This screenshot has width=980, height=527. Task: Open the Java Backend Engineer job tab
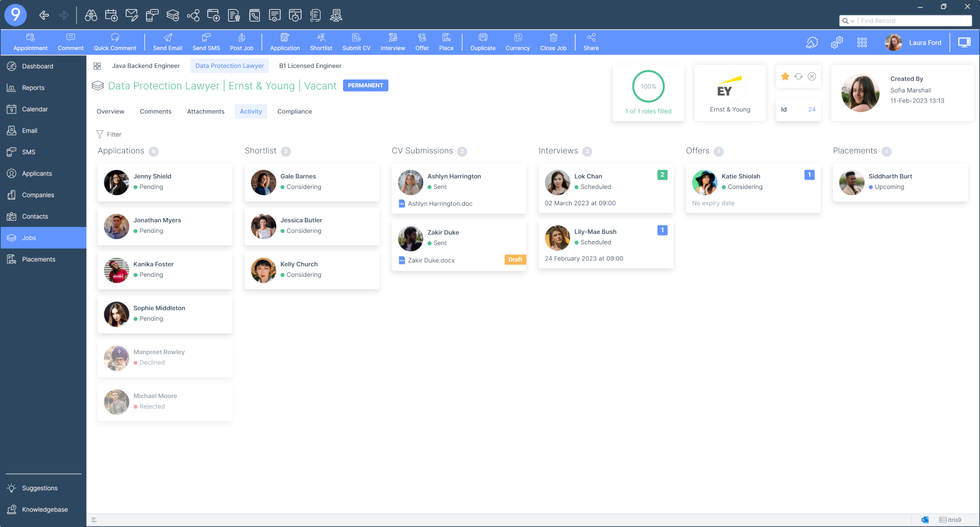146,65
